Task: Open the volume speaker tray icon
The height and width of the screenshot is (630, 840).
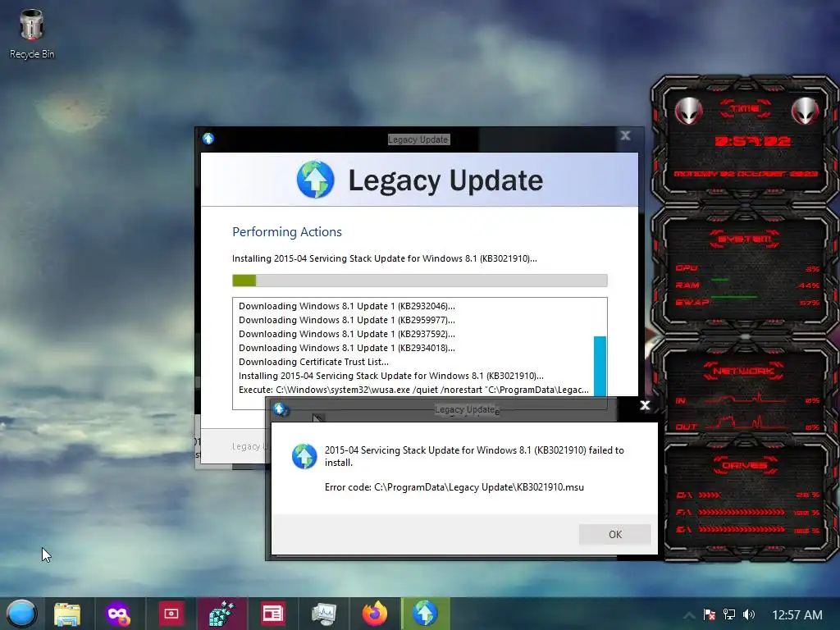Action: click(x=749, y=614)
